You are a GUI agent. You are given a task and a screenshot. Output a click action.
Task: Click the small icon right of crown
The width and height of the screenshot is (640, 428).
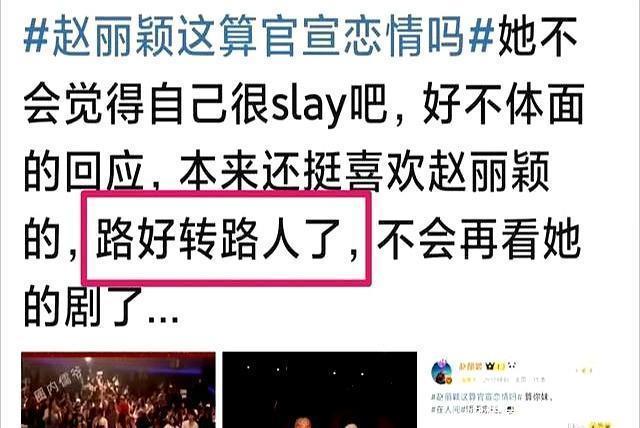click(x=512, y=366)
